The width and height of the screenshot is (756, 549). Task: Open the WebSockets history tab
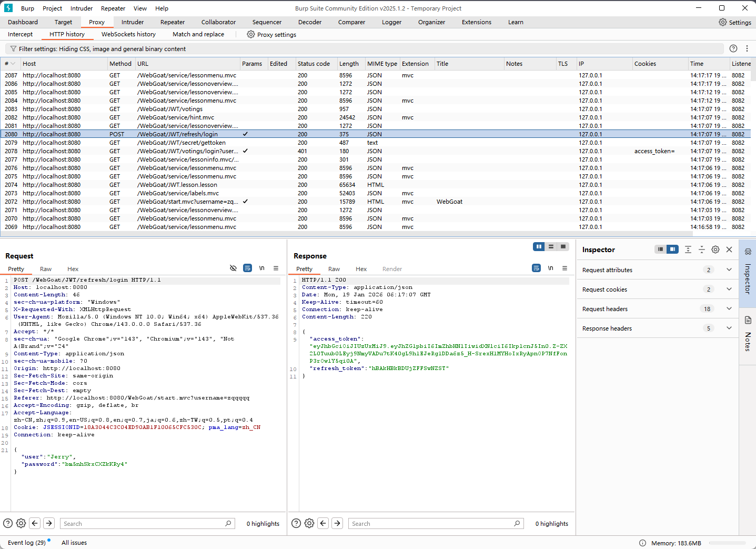click(128, 34)
